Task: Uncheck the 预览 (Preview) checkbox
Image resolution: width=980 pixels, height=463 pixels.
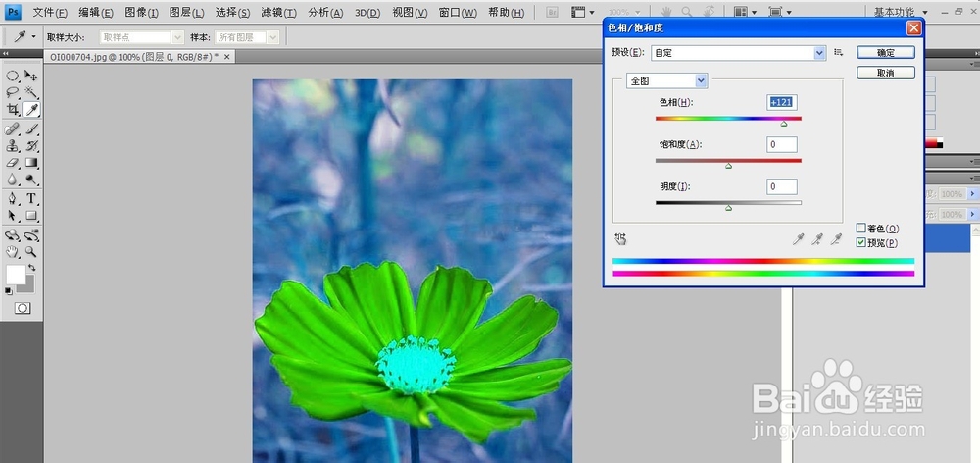Action: coord(861,242)
